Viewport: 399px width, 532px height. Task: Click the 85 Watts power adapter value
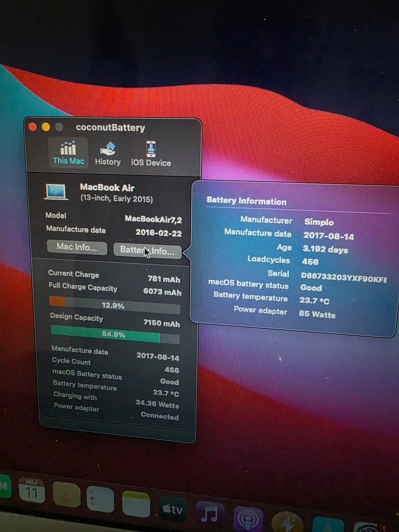click(x=317, y=314)
